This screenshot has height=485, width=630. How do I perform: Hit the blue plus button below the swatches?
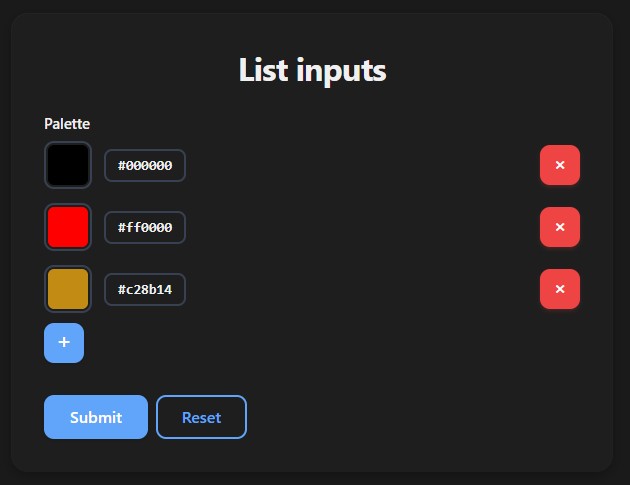point(64,343)
